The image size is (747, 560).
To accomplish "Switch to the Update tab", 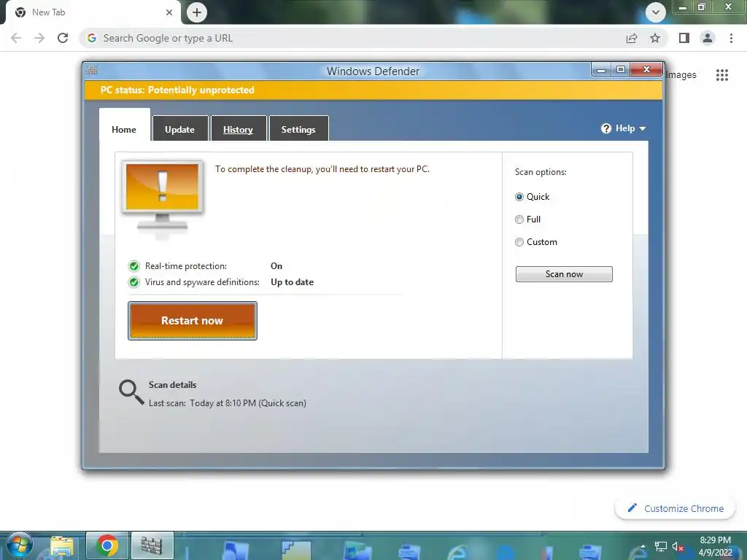I will [180, 130].
